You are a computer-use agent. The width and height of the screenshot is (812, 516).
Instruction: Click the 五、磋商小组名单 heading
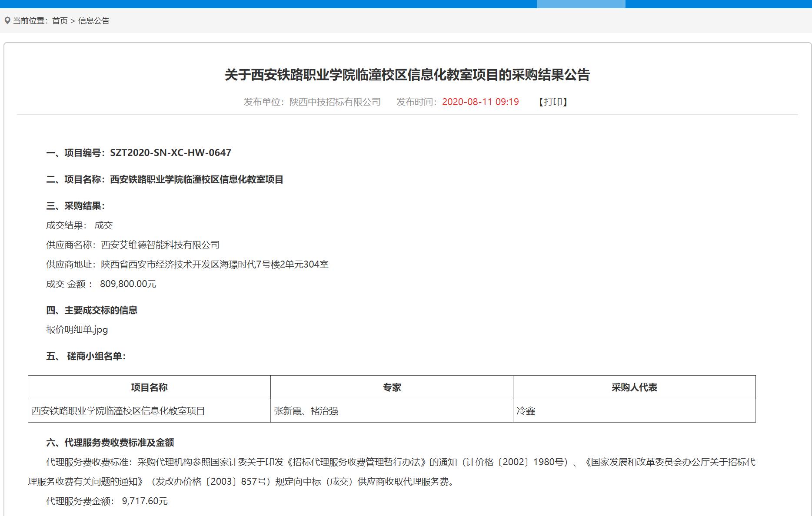click(x=86, y=356)
